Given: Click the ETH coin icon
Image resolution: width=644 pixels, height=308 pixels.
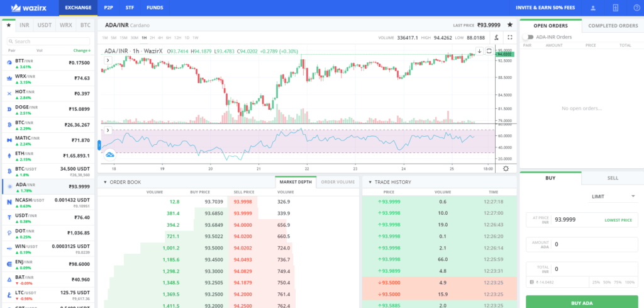Looking at the screenshot, I should click(9, 156).
